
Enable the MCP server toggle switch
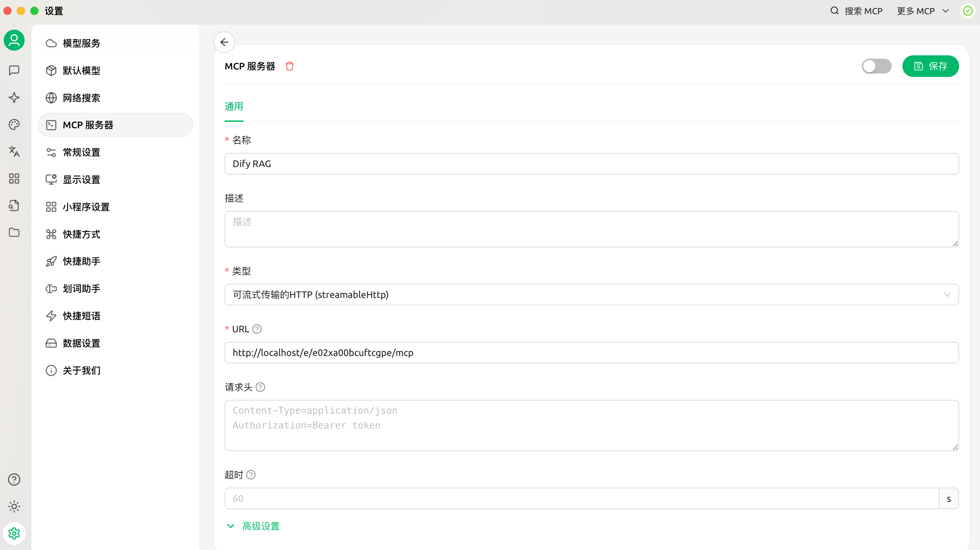tap(876, 66)
